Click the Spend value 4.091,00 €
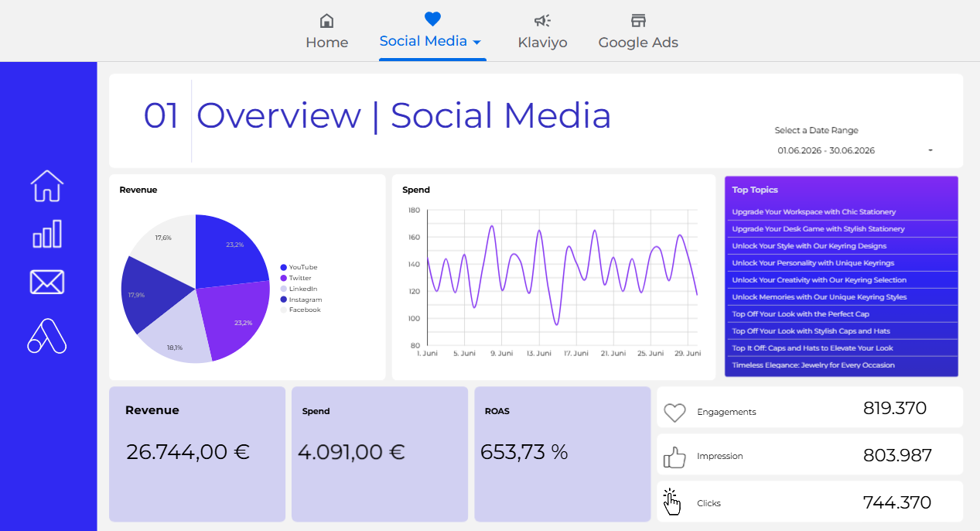980x531 pixels. click(x=351, y=452)
